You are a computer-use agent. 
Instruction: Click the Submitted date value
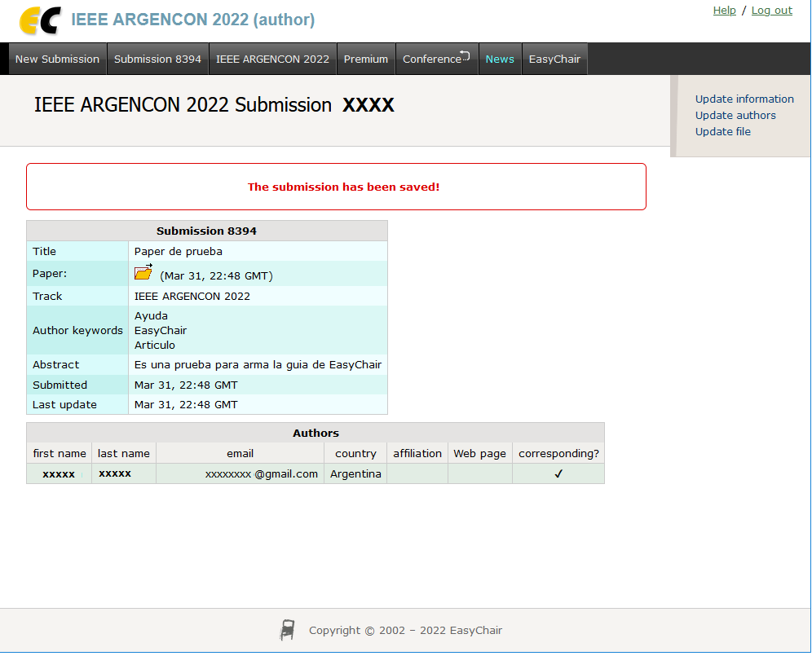click(186, 385)
